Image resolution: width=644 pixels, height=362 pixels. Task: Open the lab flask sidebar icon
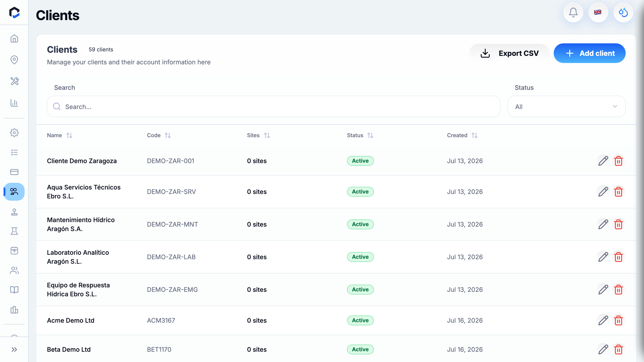pyautogui.click(x=14, y=231)
